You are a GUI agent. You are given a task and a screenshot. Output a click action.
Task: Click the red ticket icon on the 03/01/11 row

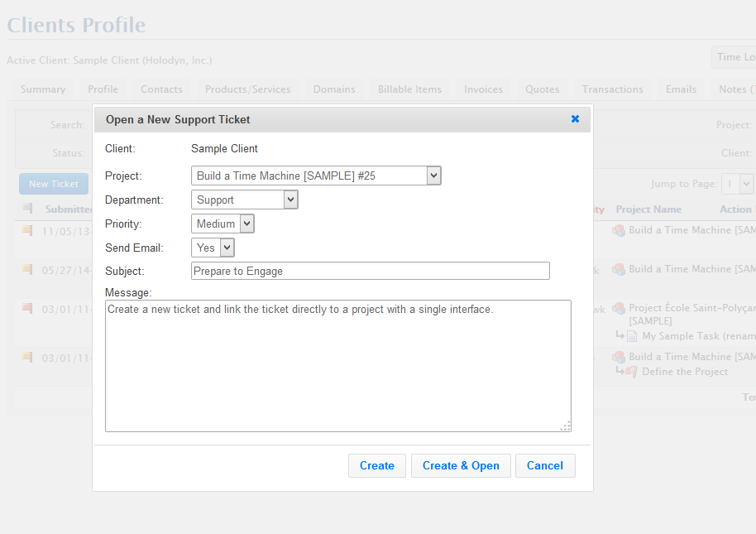click(29, 306)
